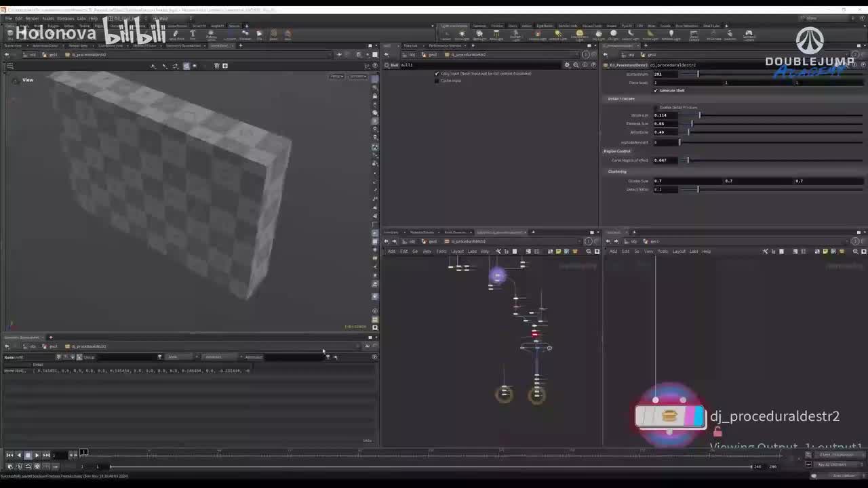Click the Stop playback button
Image resolution: width=868 pixels, height=488 pixels.
[x=28, y=455]
